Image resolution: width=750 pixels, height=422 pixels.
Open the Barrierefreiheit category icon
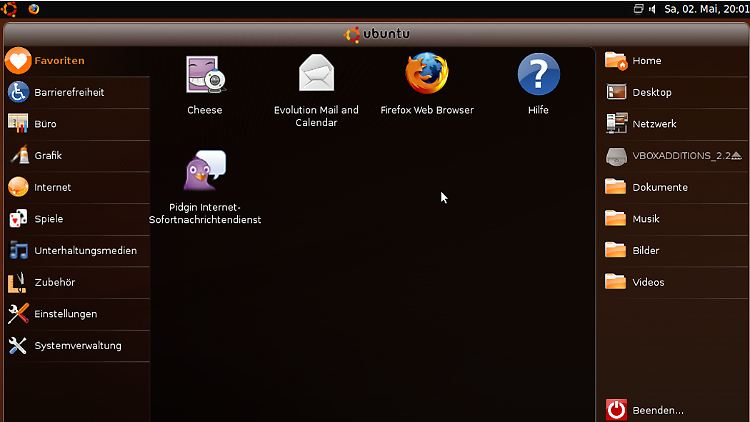pyautogui.click(x=18, y=92)
